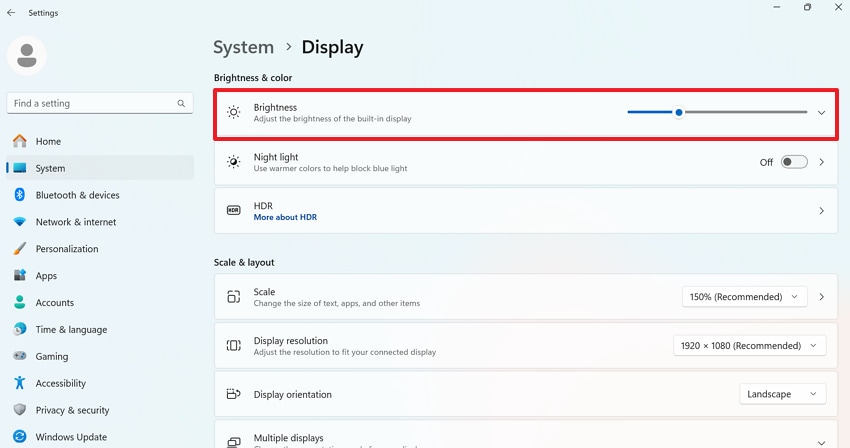The height and width of the screenshot is (448, 850).
Task: Open HDR settings chevron
Action: coord(821,210)
